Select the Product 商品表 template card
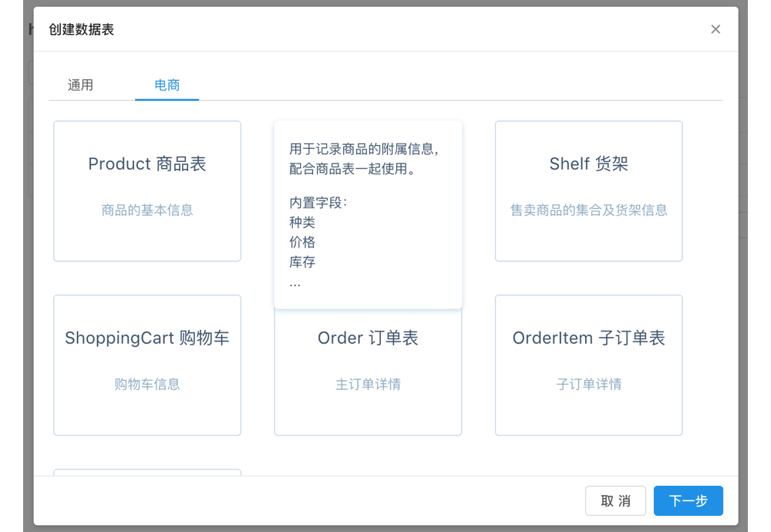The image size is (771, 532). pyautogui.click(x=146, y=190)
